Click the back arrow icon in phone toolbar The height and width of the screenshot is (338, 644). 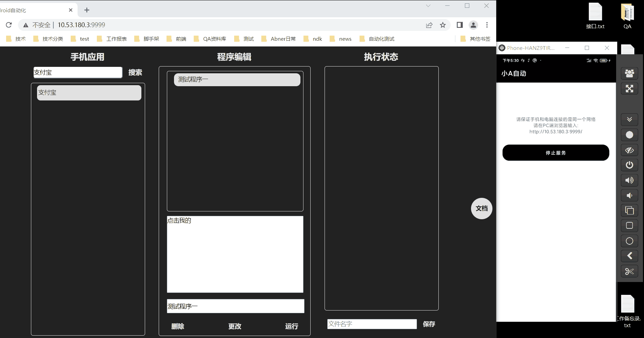(x=629, y=256)
